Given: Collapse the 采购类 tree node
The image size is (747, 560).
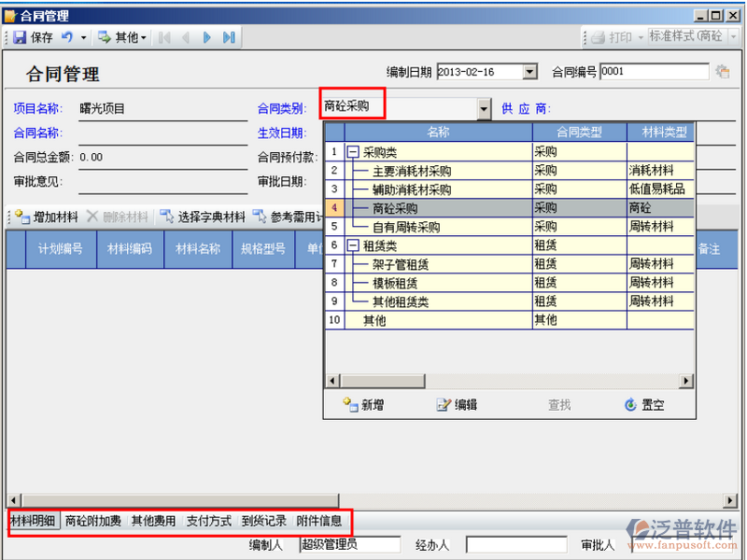Looking at the screenshot, I should click(x=353, y=151).
